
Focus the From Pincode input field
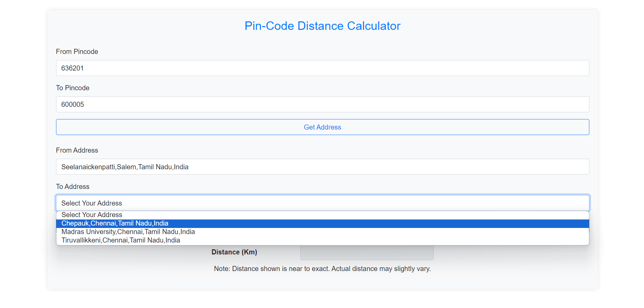(322, 68)
